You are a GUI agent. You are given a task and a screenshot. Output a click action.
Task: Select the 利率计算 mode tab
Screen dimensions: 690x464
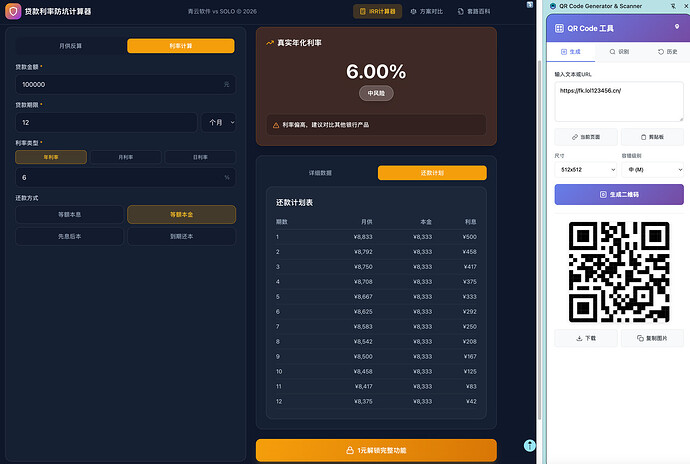pos(180,46)
